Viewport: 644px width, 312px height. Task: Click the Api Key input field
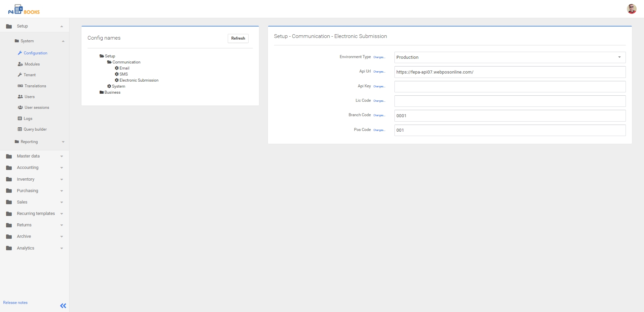[509, 87]
